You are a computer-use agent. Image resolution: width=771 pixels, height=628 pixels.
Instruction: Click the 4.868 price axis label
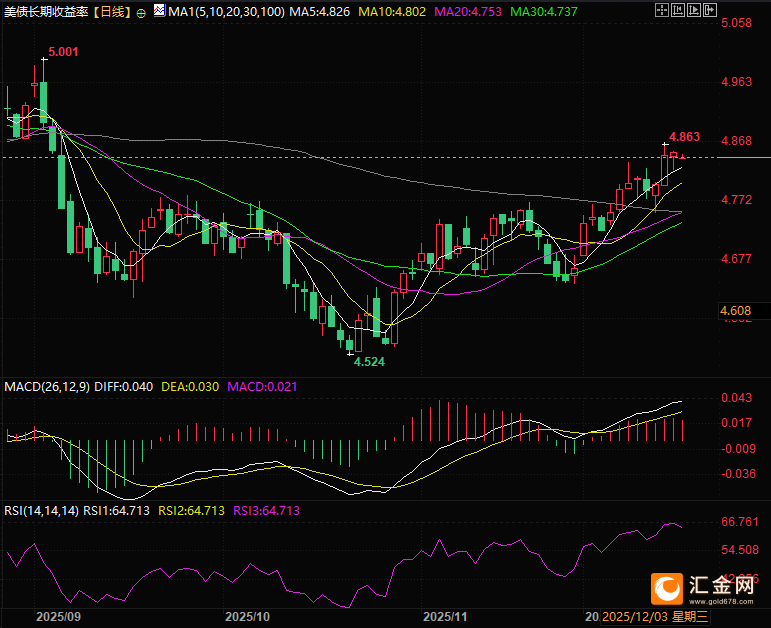(x=736, y=141)
